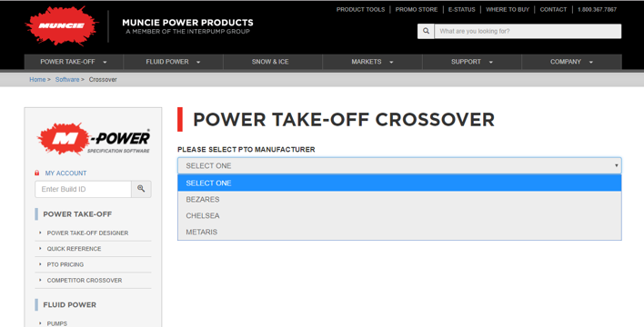The width and height of the screenshot is (644, 327).
Task: Click the 1.800.367.7867 phone number
Action: click(598, 9)
